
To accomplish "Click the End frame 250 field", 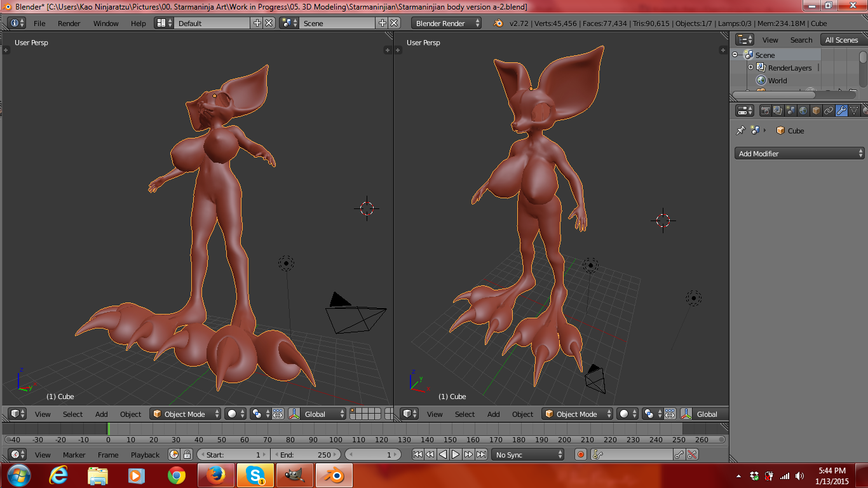I will point(305,455).
